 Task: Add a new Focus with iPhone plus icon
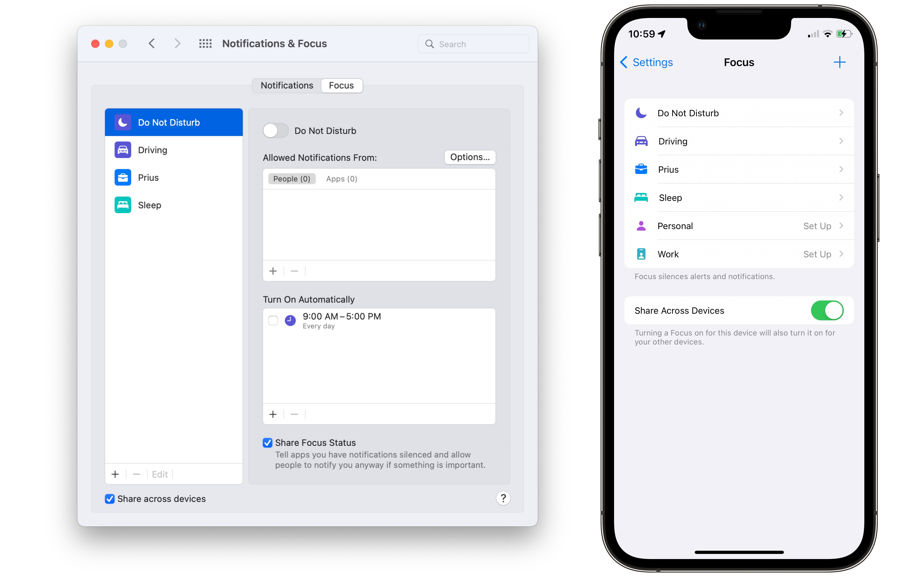tap(839, 62)
